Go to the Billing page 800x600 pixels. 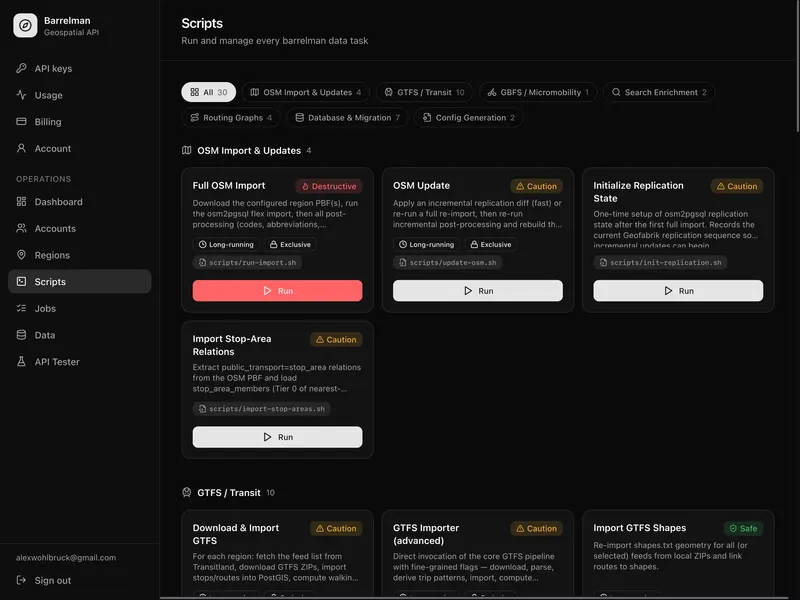click(x=80, y=121)
